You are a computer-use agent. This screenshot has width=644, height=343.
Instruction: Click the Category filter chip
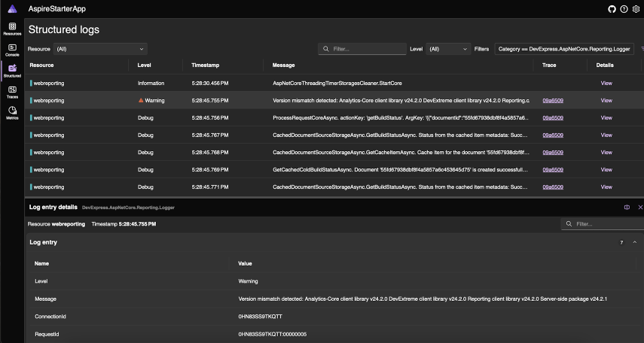[x=564, y=49]
